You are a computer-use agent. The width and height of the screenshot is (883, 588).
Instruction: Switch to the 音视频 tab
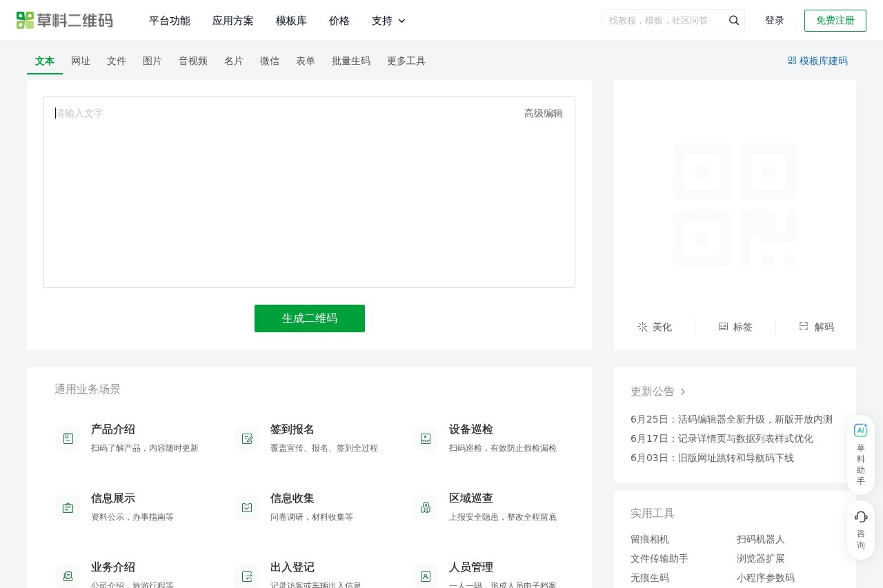coord(193,61)
